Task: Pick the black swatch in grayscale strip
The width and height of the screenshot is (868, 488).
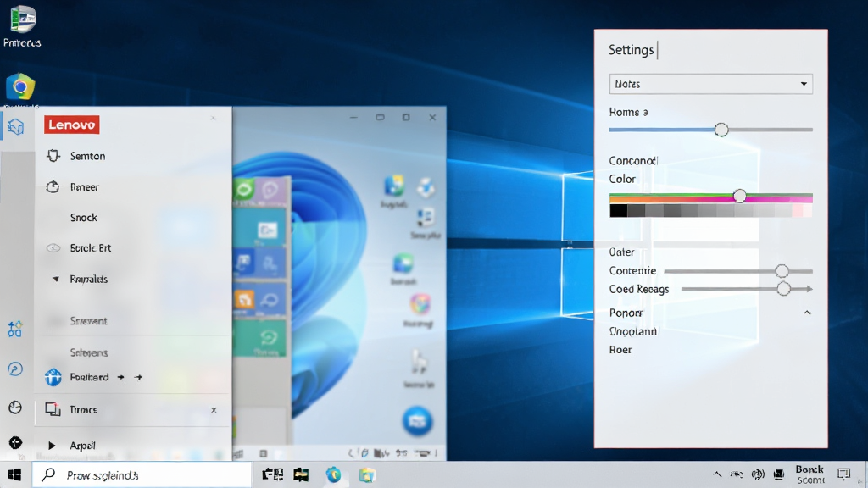Action: [x=618, y=211]
